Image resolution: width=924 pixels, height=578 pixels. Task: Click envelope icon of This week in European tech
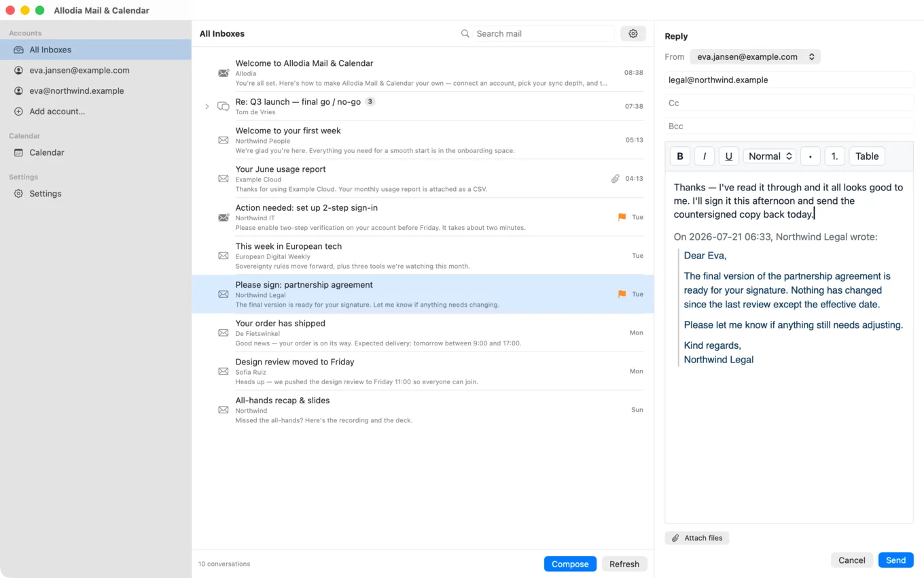point(223,256)
